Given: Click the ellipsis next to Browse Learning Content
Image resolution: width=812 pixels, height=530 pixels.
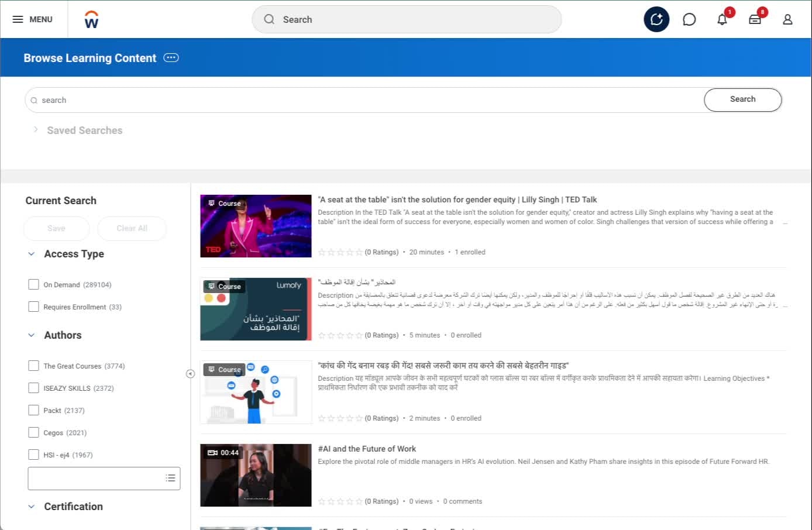Looking at the screenshot, I should [170, 57].
